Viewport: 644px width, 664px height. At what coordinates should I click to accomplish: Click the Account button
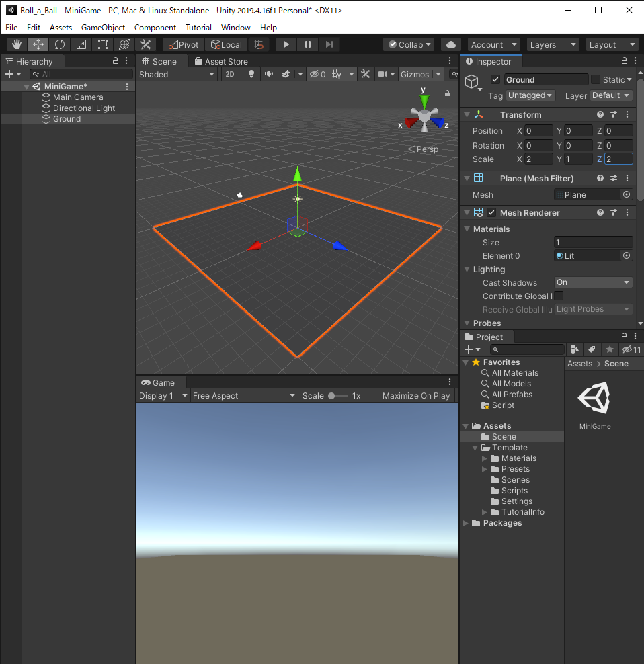tap(493, 44)
